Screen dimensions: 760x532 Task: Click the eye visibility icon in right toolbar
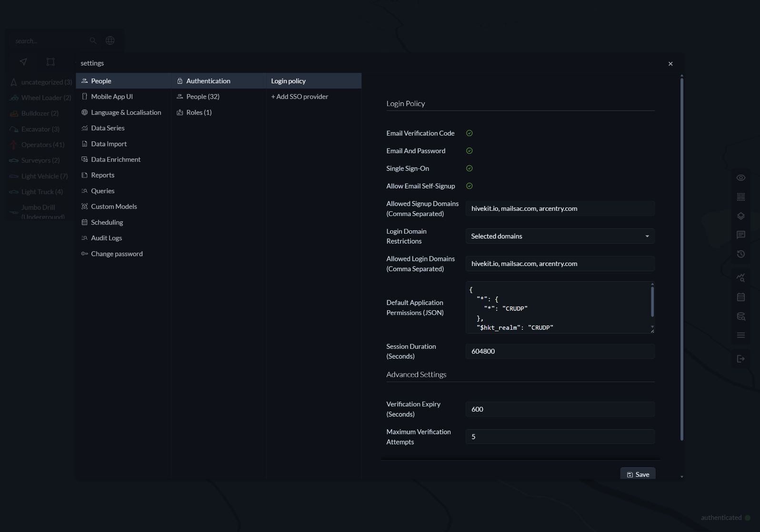[741, 178]
